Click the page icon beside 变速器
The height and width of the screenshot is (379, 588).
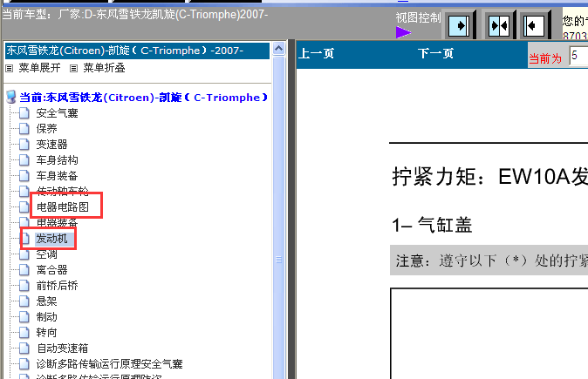pyautogui.click(x=24, y=144)
